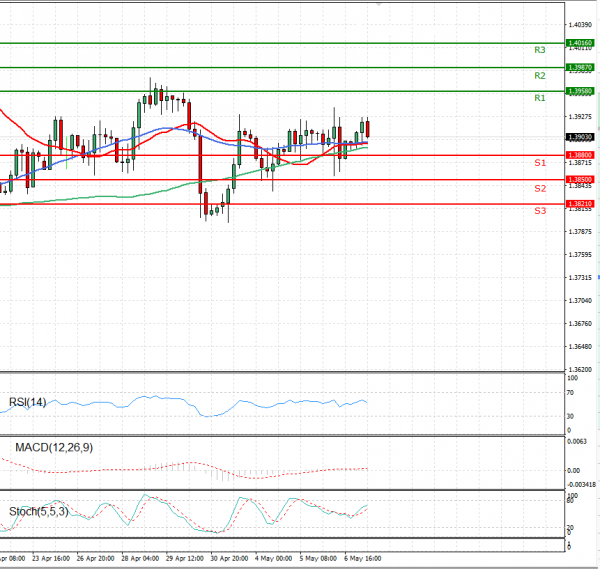Click the 1.36200 price axis value
The height and width of the screenshot is (569, 600).
[x=580, y=370]
